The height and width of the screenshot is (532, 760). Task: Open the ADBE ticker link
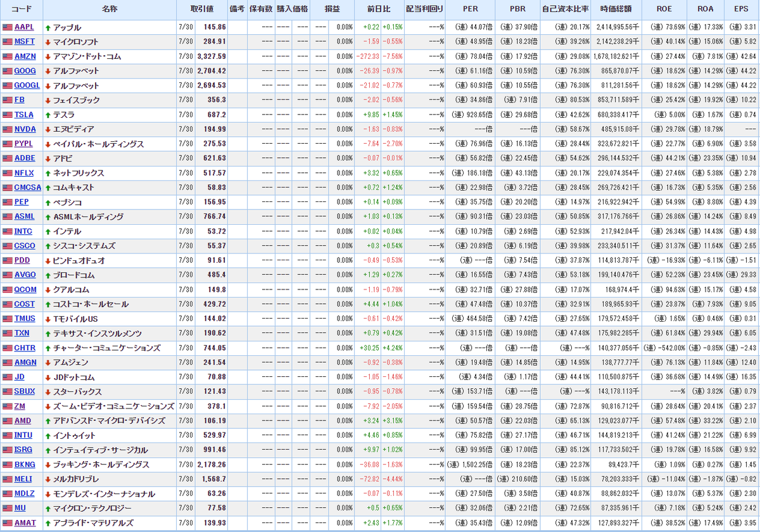coord(25,158)
